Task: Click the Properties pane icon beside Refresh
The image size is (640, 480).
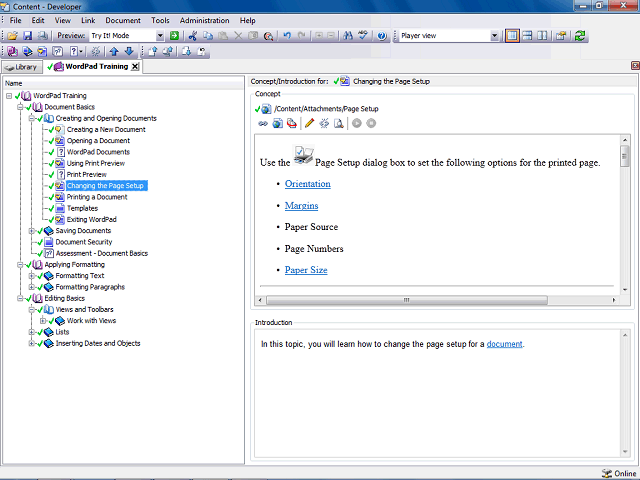Action: [561, 36]
